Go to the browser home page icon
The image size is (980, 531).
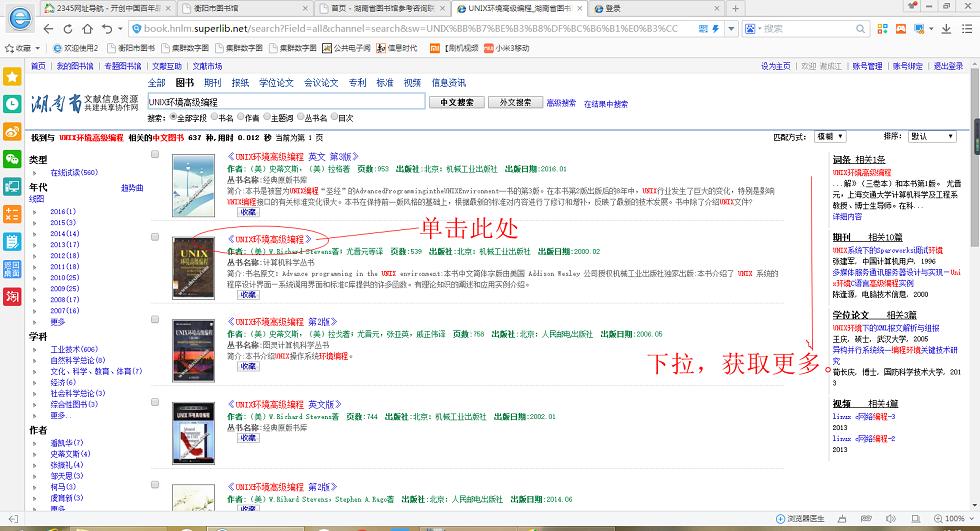(88, 29)
